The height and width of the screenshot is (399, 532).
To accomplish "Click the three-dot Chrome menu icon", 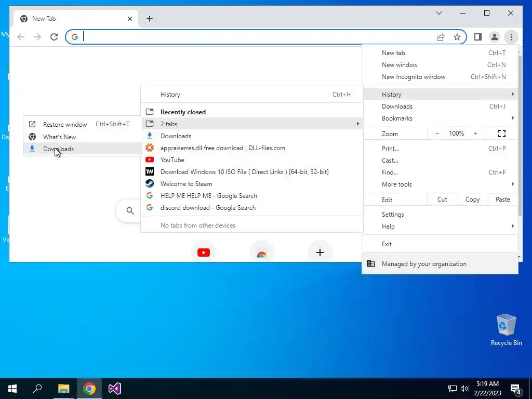I will [x=511, y=37].
